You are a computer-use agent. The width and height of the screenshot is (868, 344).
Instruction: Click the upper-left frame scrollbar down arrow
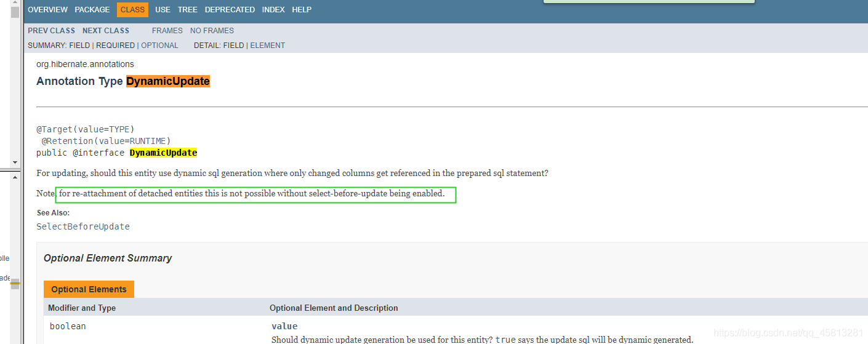point(15,162)
